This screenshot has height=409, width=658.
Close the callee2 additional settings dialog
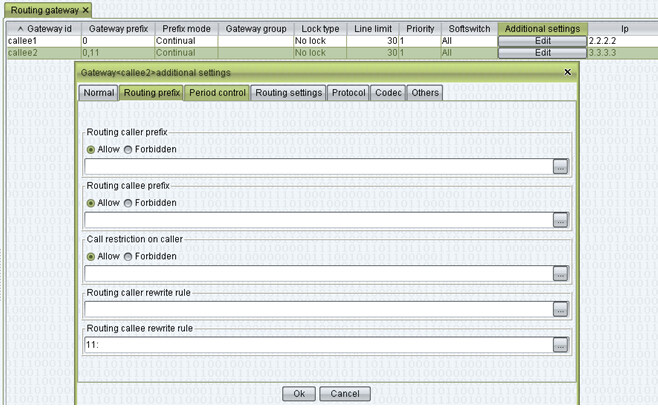(568, 73)
